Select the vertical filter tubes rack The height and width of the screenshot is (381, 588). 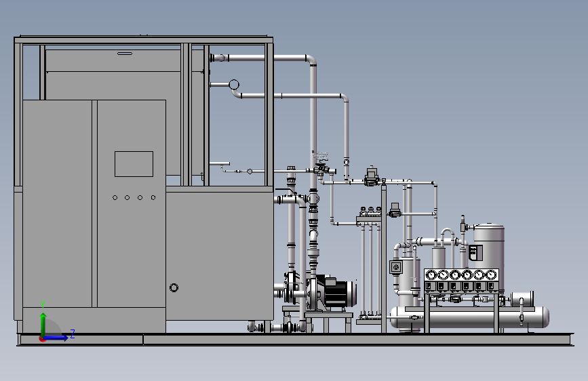click(370, 268)
